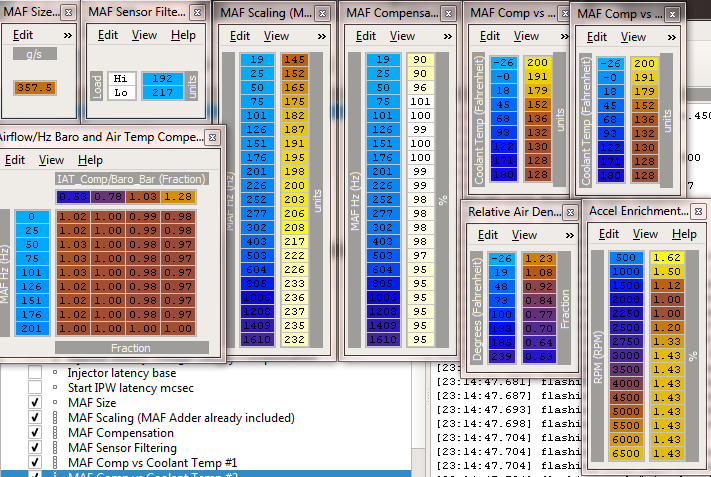Click the g/s unit label in MAF Size
Image resolution: width=711 pixels, height=477 pixels.
(x=34, y=54)
